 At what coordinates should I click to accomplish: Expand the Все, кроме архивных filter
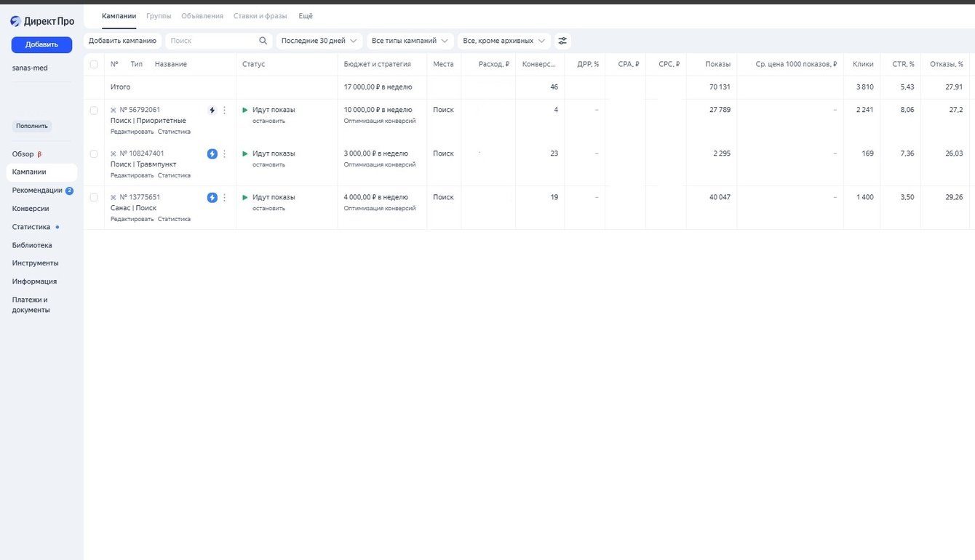[504, 41]
